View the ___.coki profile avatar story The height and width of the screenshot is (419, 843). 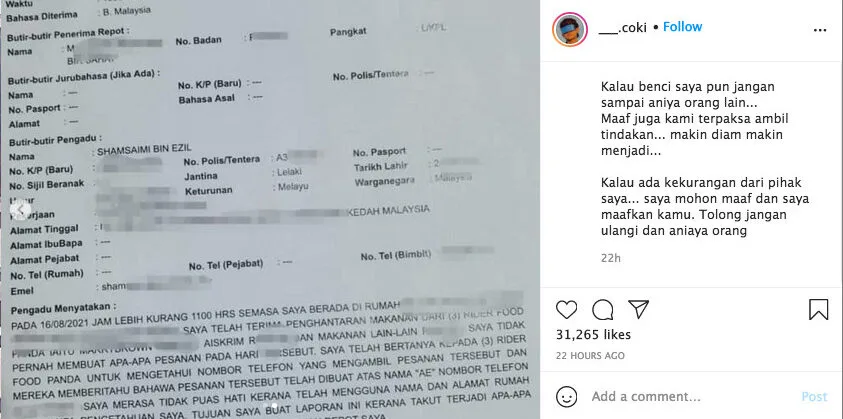[x=569, y=29]
